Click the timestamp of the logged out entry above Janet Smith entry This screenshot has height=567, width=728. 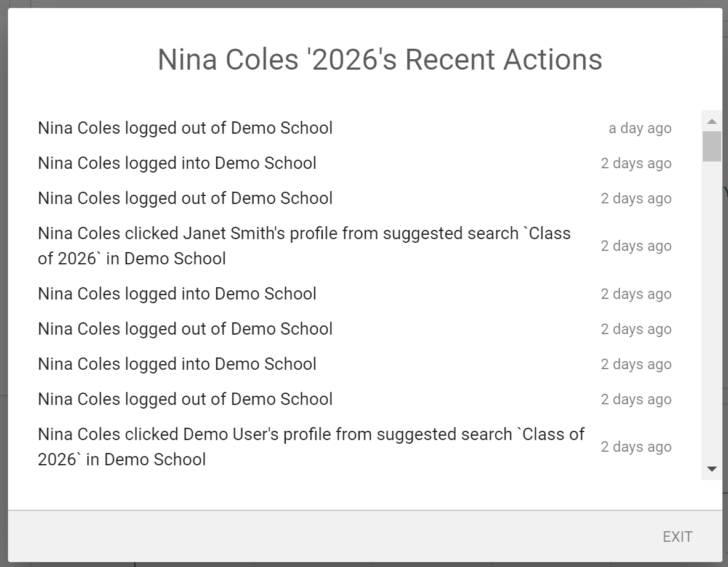[636, 198]
